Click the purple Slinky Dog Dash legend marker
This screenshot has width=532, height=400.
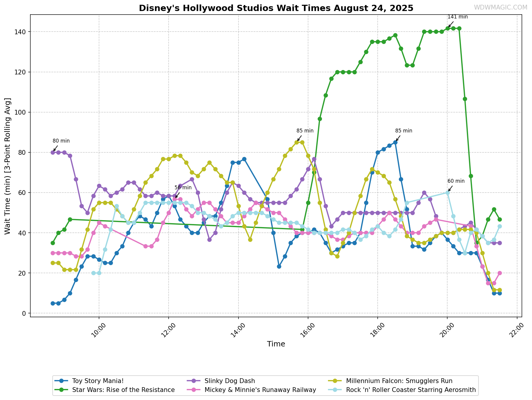[194, 381]
